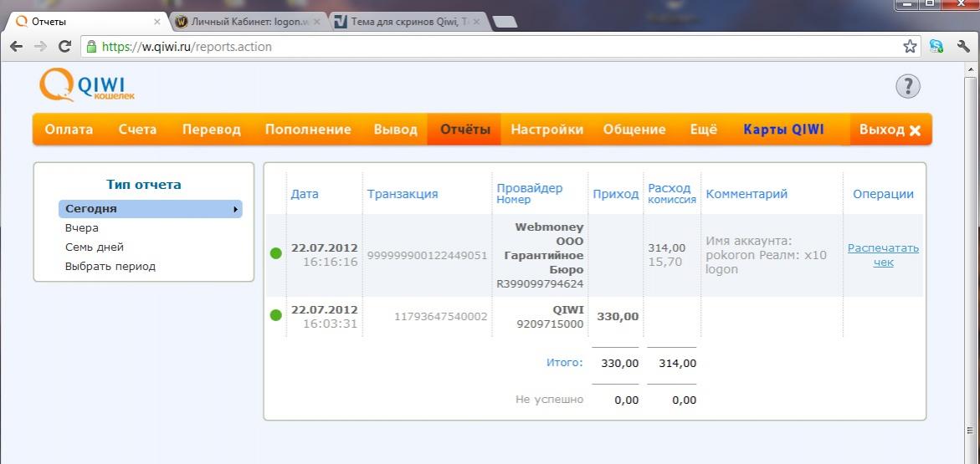Select the Семь дней report period

click(x=95, y=247)
